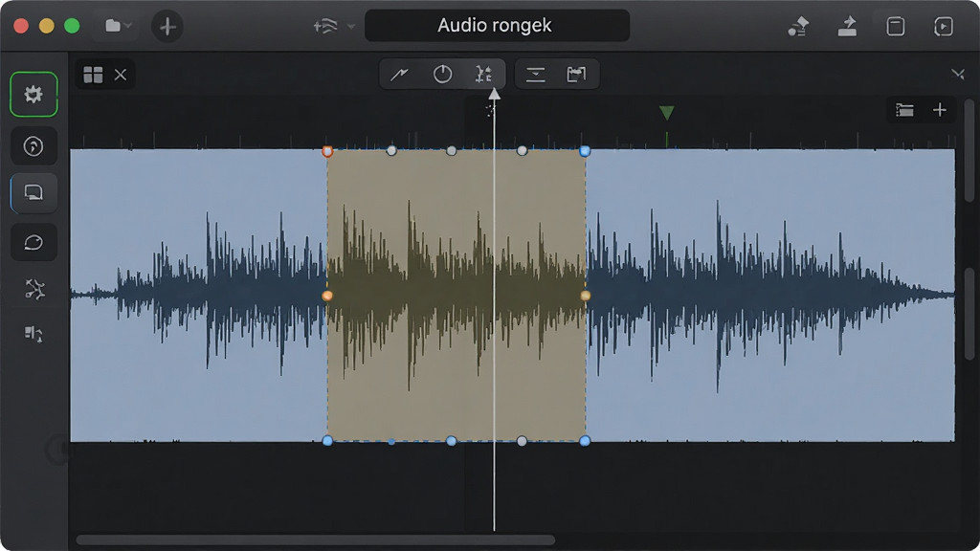Click the blue bottom-left selection handle
980x551 pixels.
point(327,440)
